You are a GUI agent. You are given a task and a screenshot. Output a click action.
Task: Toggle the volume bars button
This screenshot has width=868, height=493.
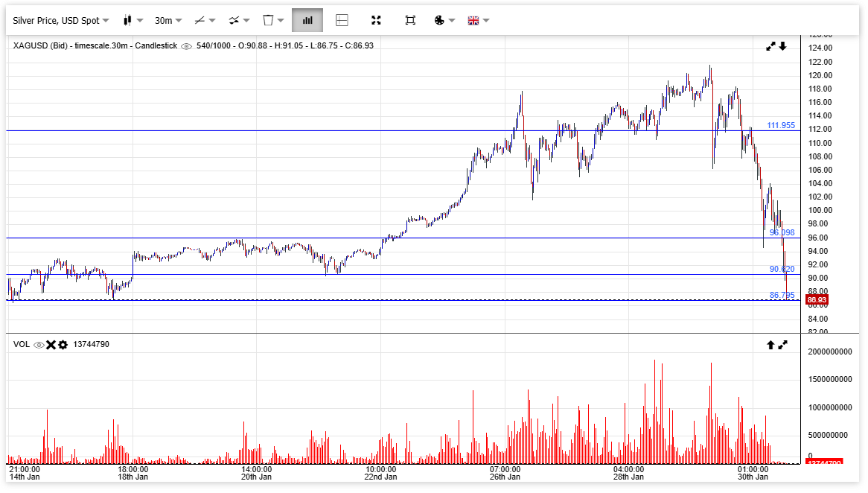307,20
